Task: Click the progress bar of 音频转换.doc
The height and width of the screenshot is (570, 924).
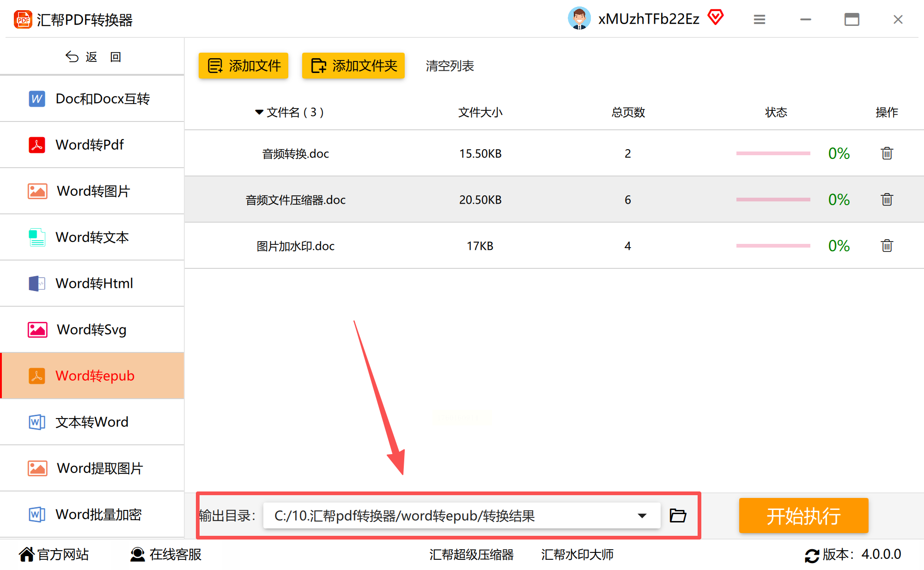Action: point(773,153)
